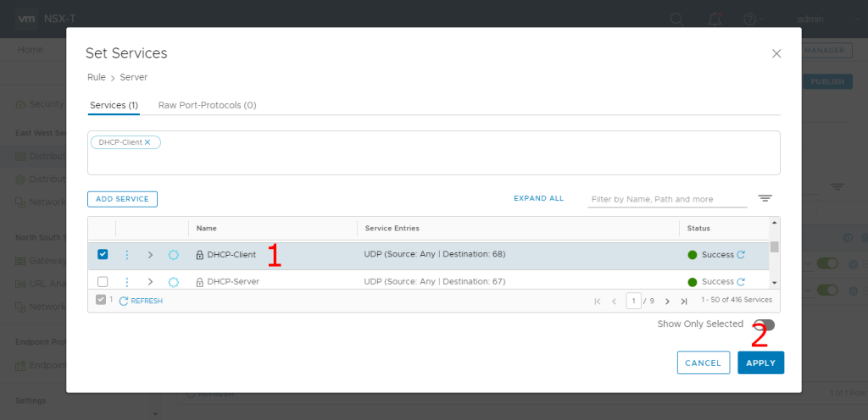Check the DHCP-Server service checkbox
Viewport: 868px width, 420px height.
click(103, 281)
